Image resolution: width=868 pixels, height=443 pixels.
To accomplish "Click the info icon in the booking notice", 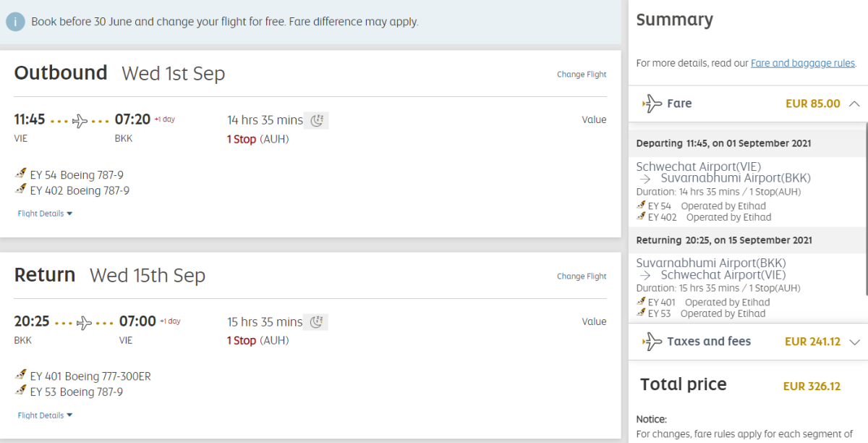I will [16, 22].
